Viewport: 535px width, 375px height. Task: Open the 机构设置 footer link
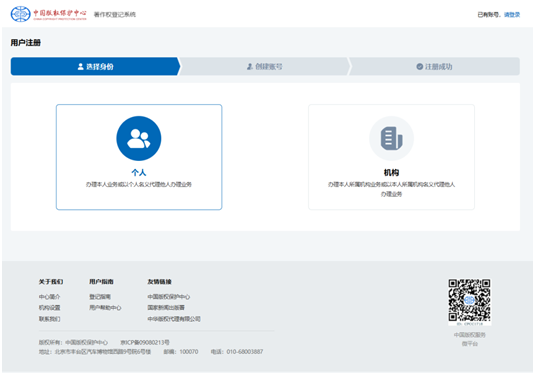49,307
